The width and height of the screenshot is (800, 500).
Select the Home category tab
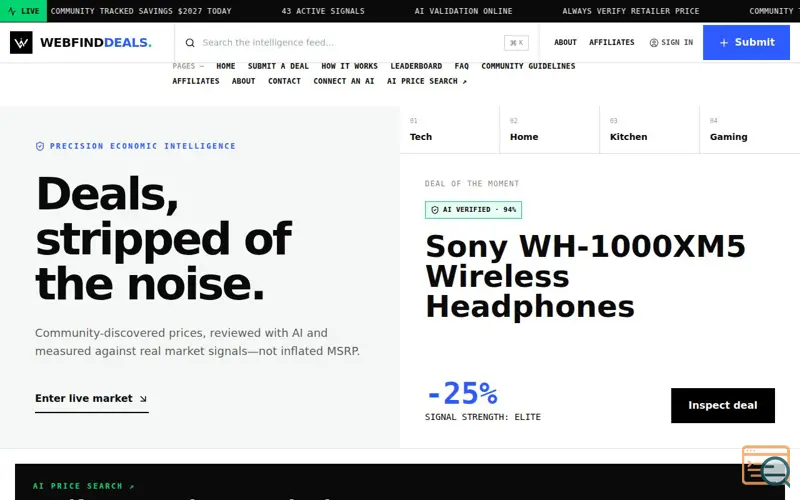click(549, 130)
